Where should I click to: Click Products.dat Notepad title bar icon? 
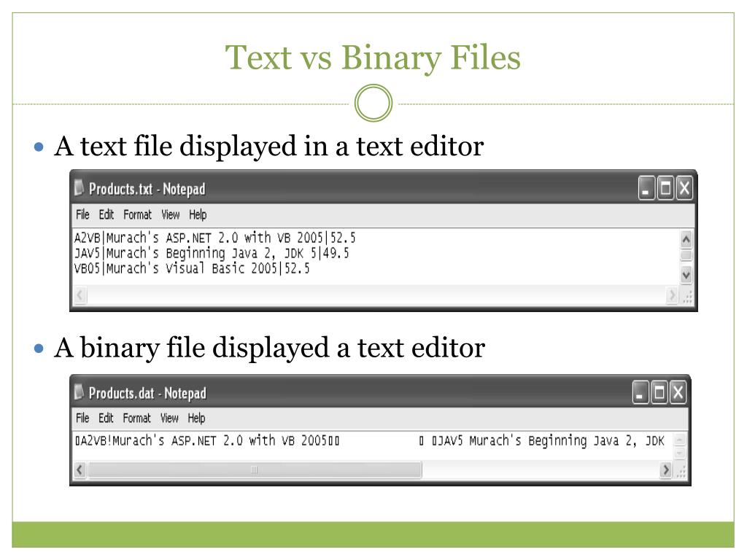coord(79,392)
